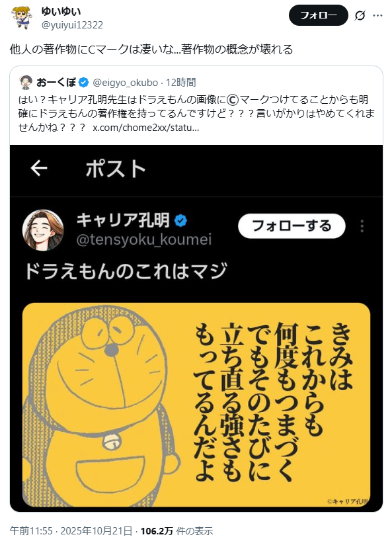Click キャリア孔明 verified badge
Viewport: 392px width, 545px height.
pyautogui.click(x=180, y=220)
